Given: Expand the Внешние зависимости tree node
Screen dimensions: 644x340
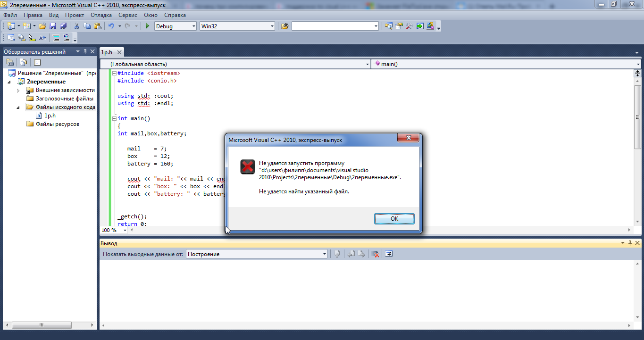Looking at the screenshot, I should pos(18,90).
